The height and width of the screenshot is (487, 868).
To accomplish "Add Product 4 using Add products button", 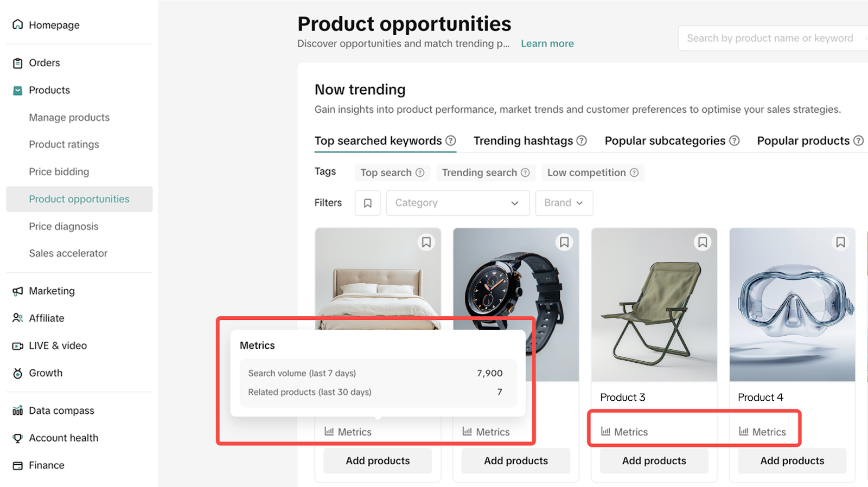I will point(792,460).
